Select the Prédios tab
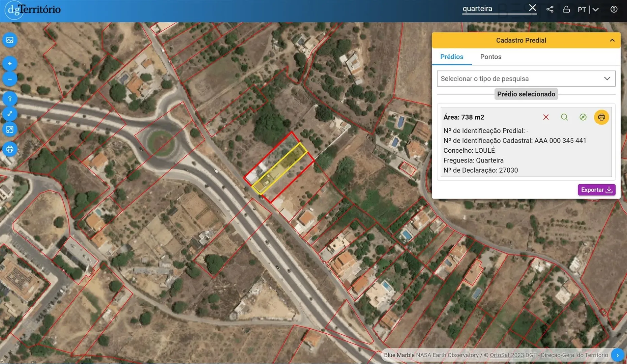Image resolution: width=627 pixels, height=364 pixels. click(451, 57)
